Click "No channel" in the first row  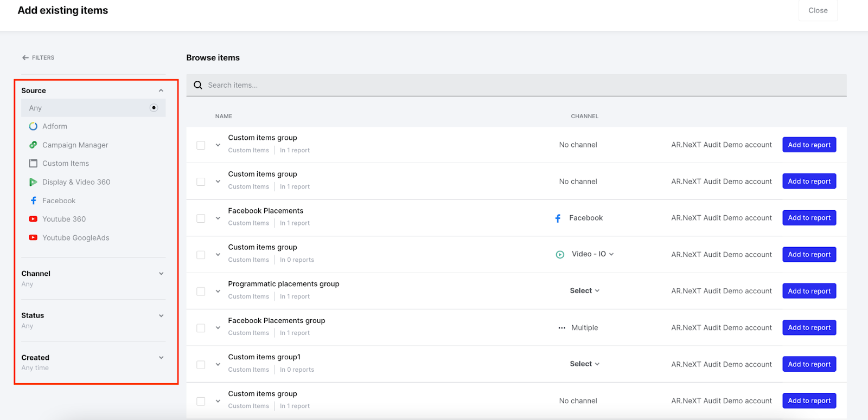click(578, 145)
